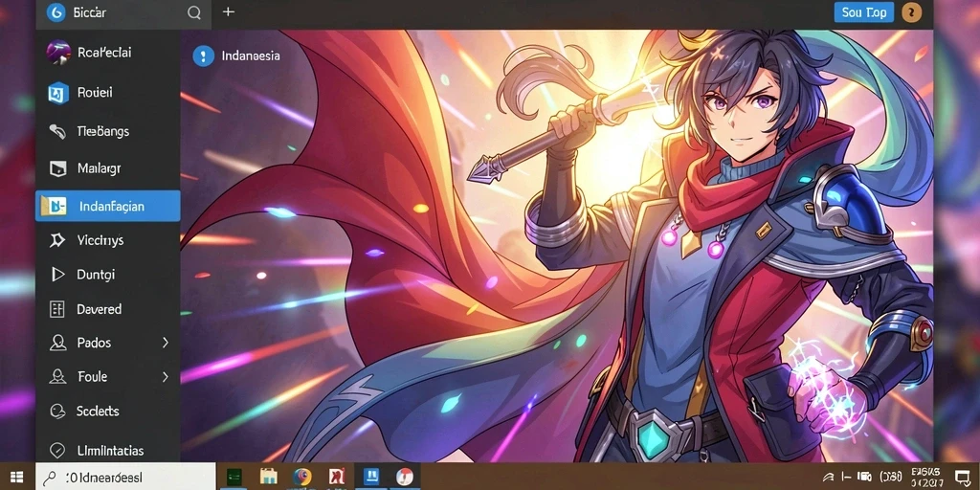This screenshot has height=490, width=980.
Task: Click the Duntgi play icon
Action: pos(57,275)
